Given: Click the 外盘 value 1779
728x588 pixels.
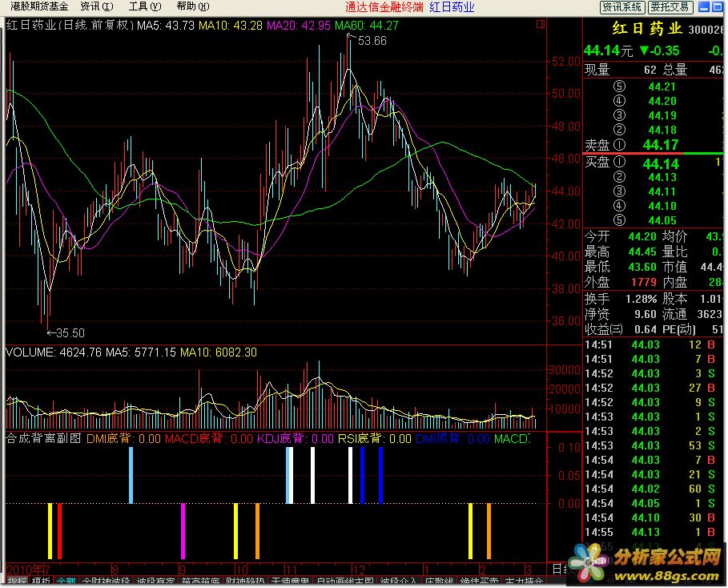Looking at the screenshot, I should point(643,283).
